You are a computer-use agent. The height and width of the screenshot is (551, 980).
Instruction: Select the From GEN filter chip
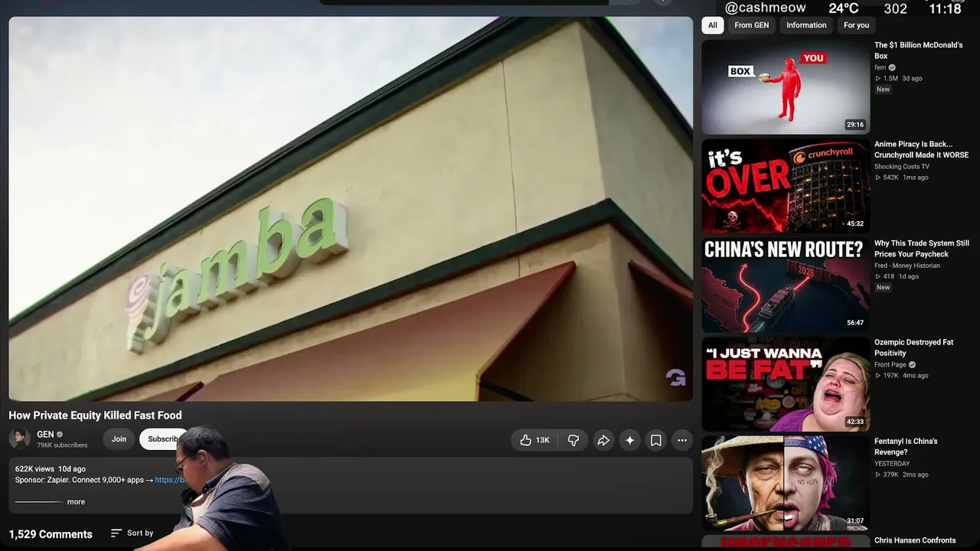point(752,25)
